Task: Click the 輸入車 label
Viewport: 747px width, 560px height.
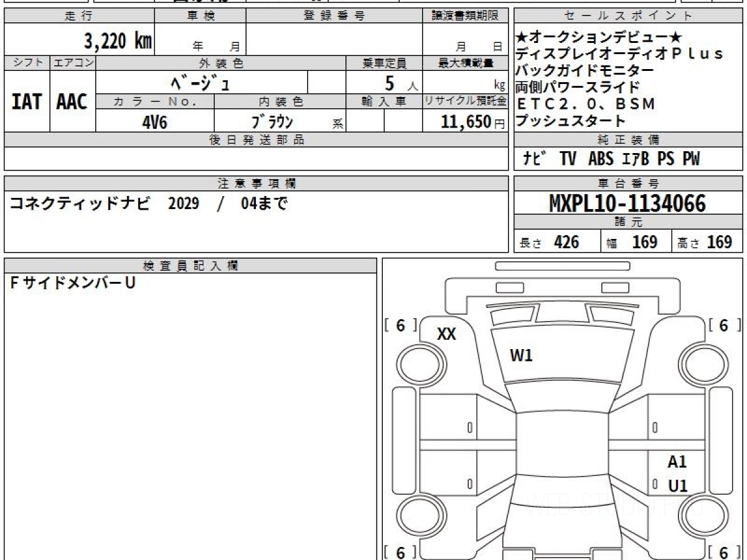Action: pos(384,101)
